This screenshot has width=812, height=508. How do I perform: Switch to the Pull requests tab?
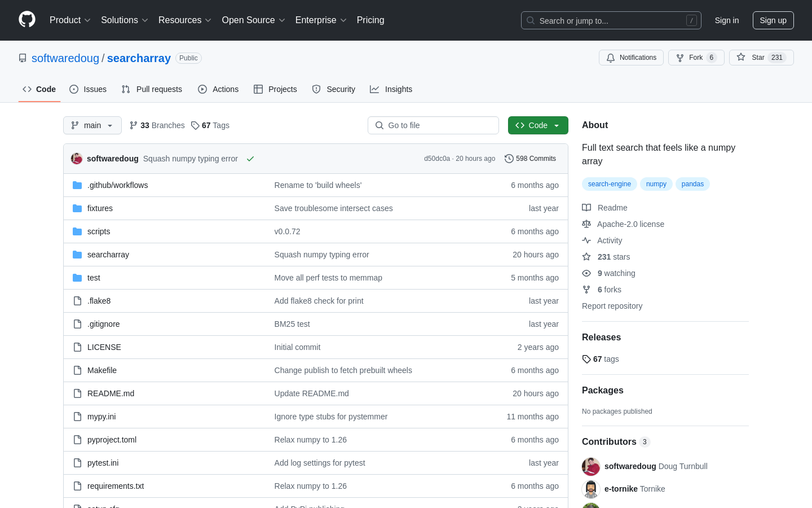pos(152,89)
